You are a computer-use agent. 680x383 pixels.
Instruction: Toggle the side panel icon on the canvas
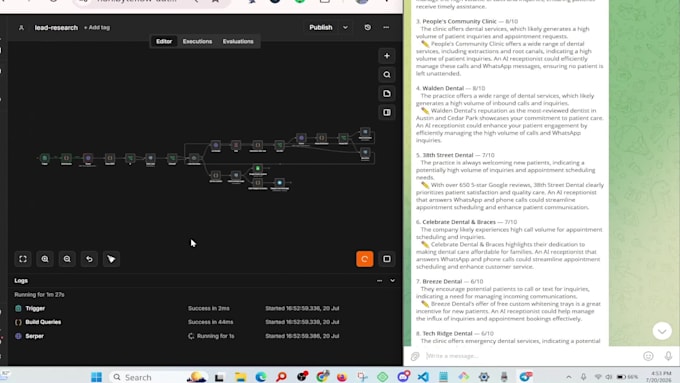pyautogui.click(x=387, y=112)
